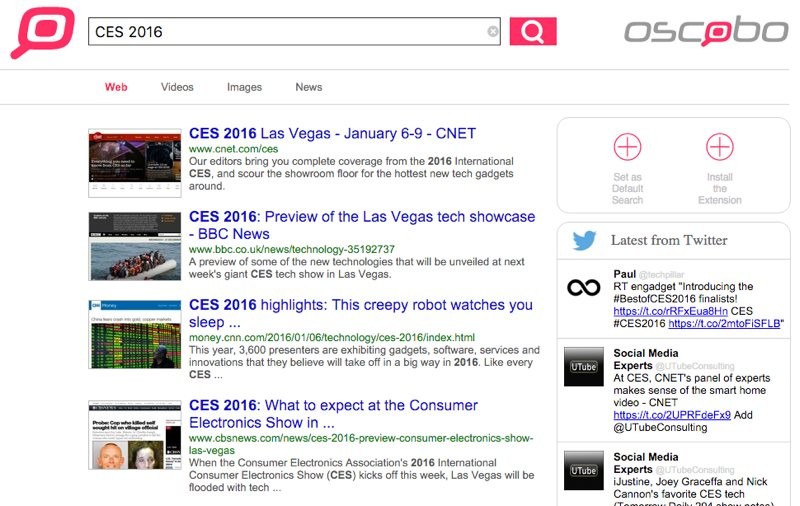Open the CNN creepy robot highlights result

(360, 305)
